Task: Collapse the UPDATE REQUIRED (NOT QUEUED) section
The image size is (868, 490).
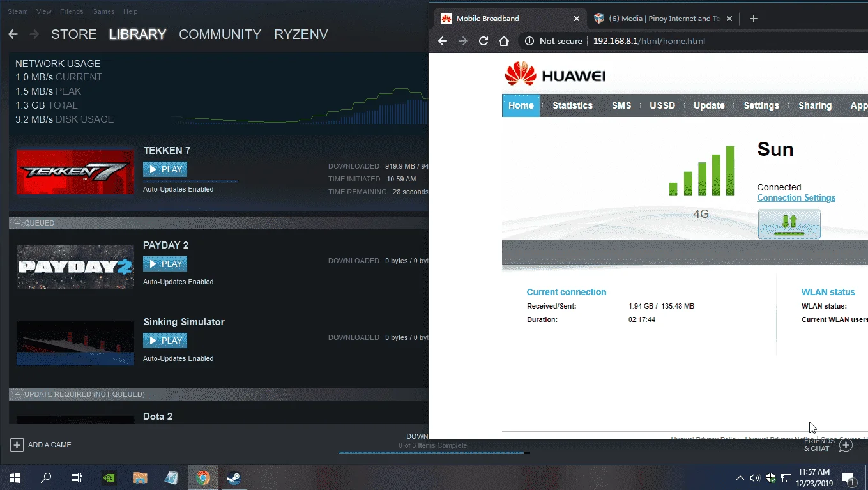Action: click(17, 394)
